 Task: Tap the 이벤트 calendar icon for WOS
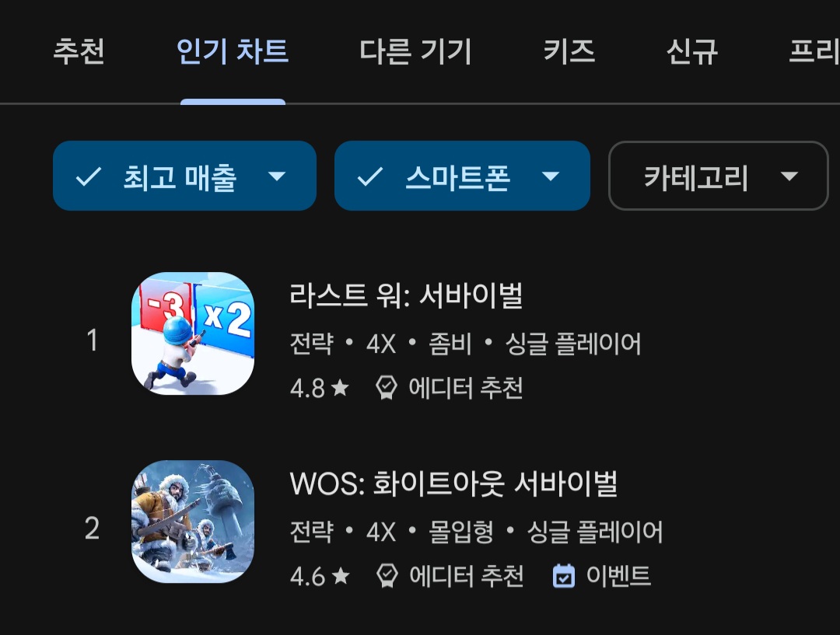coord(563,576)
